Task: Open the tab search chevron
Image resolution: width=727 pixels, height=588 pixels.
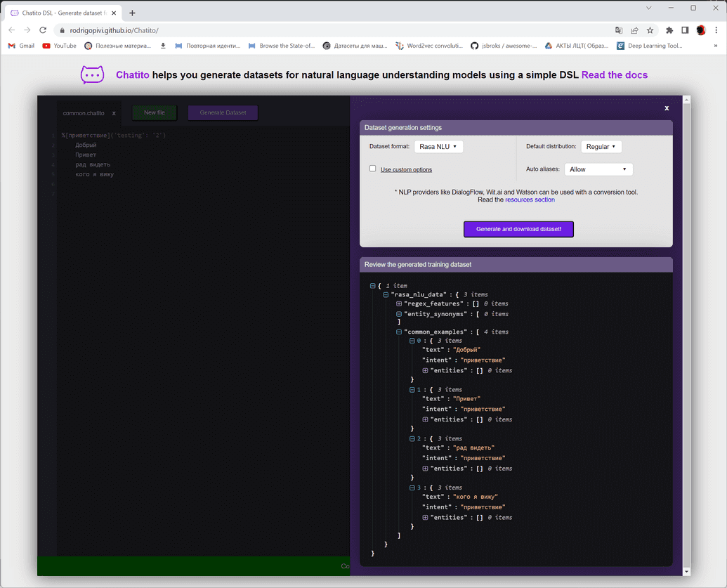Action: 648,8
